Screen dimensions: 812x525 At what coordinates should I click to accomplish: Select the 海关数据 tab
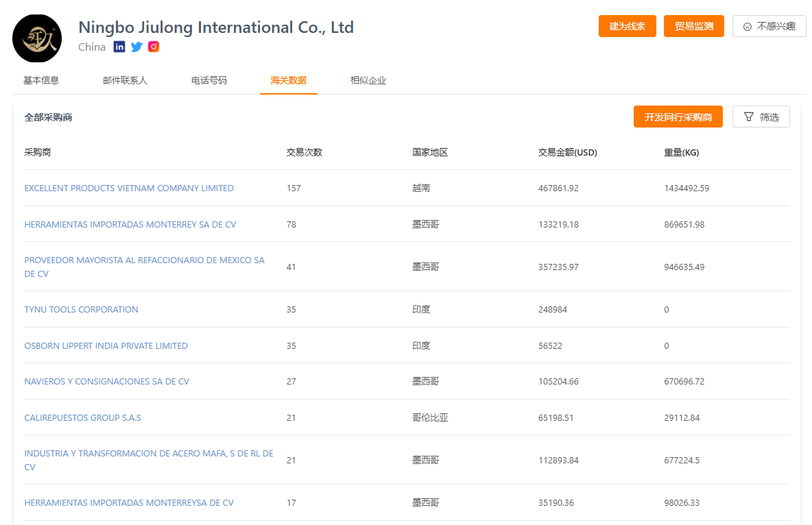tap(289, 80)
